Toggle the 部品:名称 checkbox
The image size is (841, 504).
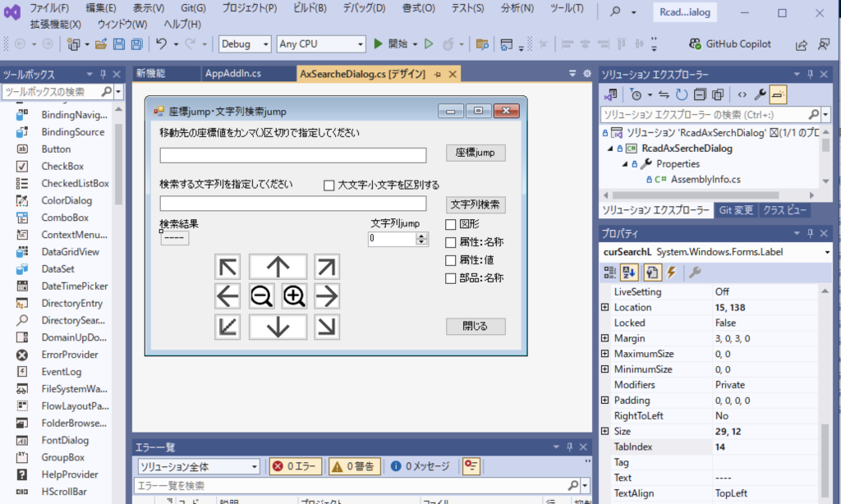pos(451,278)
